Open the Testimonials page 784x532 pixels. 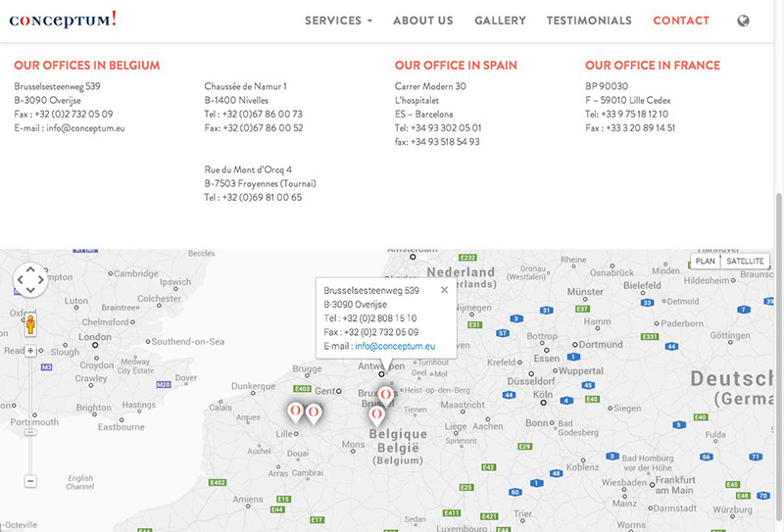point(589,21)
